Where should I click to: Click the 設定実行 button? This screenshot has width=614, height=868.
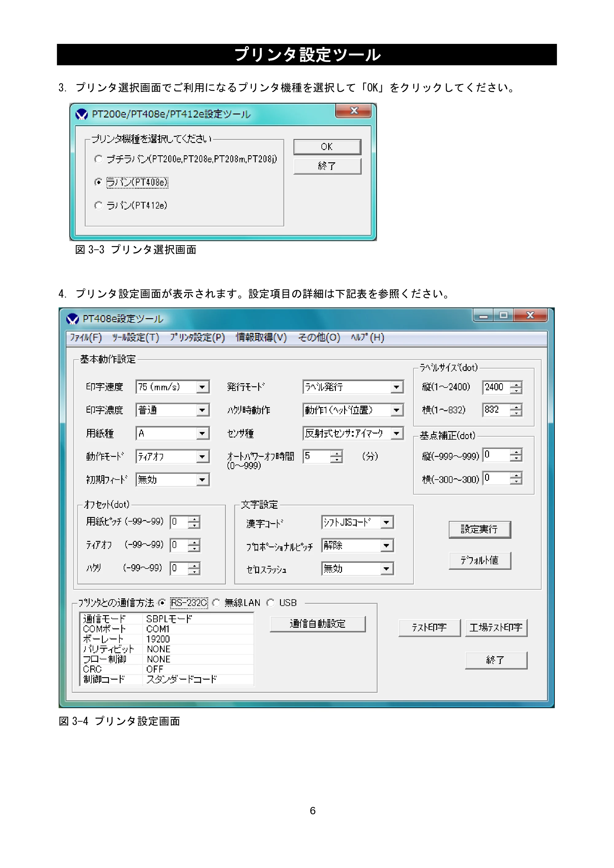pos(480,530)
